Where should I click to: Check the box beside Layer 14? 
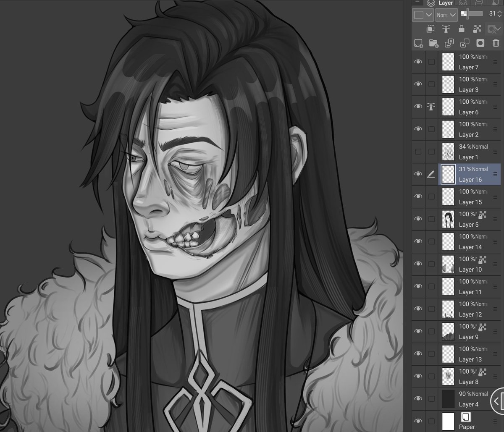tap(431, 241)
